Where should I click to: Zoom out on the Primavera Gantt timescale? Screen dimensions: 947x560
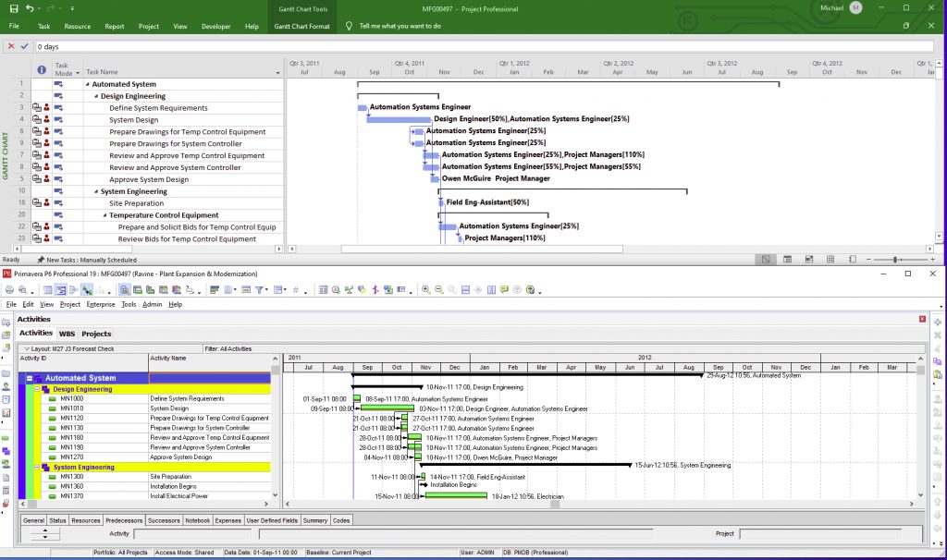point(439,289)
